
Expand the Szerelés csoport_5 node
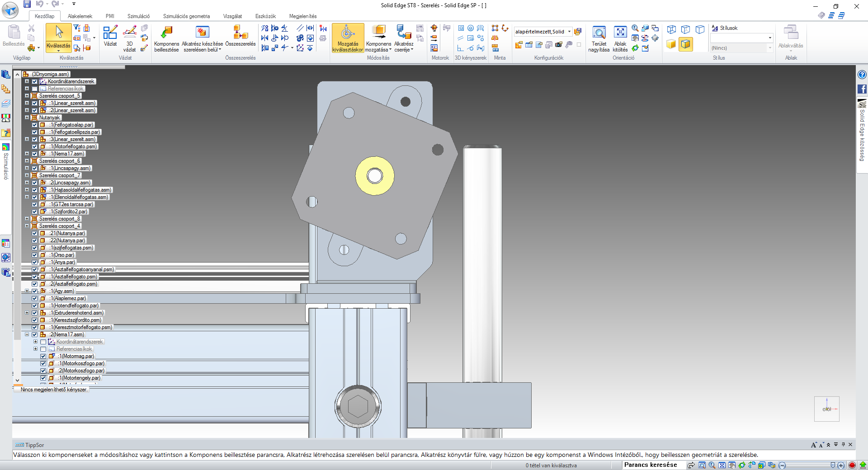point(27,96)
